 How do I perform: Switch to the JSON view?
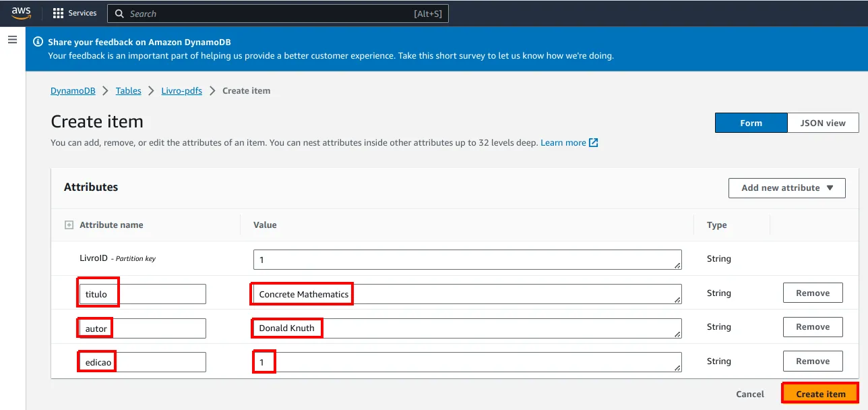pyautogui.click(x=823, y=123)
